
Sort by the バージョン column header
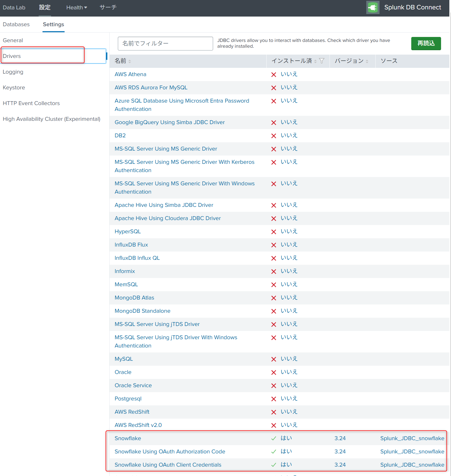point(349,61)
